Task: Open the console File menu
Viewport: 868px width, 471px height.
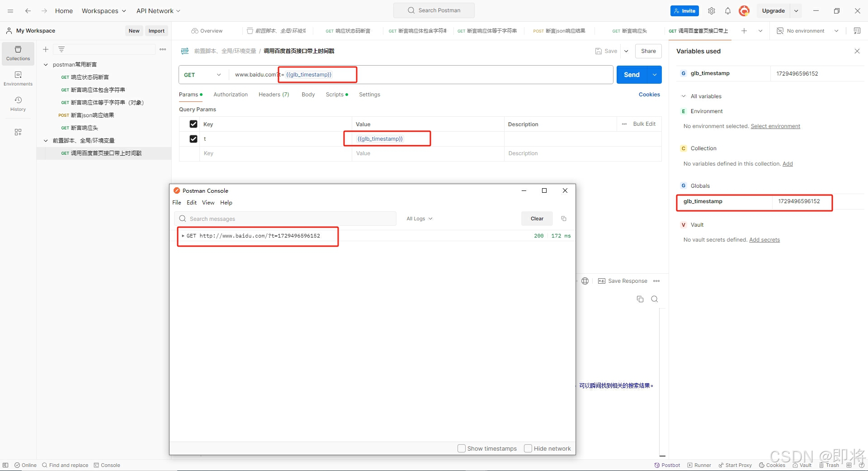Action: tap(176, 203)
